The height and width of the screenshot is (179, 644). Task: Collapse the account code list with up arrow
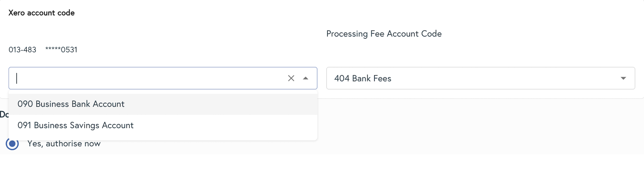click(305, 78)
